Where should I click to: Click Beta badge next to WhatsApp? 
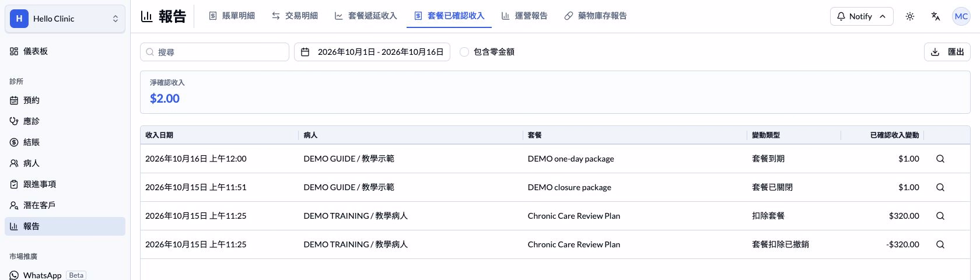click(76, 275)
